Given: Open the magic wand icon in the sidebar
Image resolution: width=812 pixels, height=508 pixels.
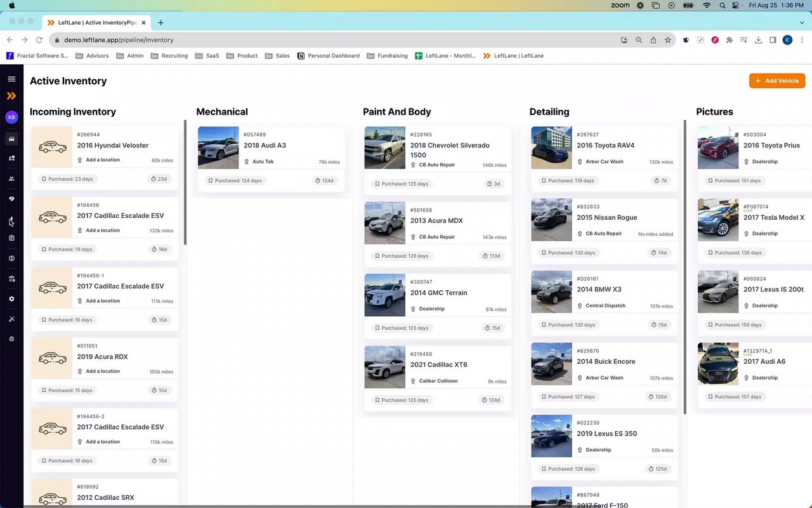Looking at the screenshot, I should pyautogui.click(x=11, y=319).
